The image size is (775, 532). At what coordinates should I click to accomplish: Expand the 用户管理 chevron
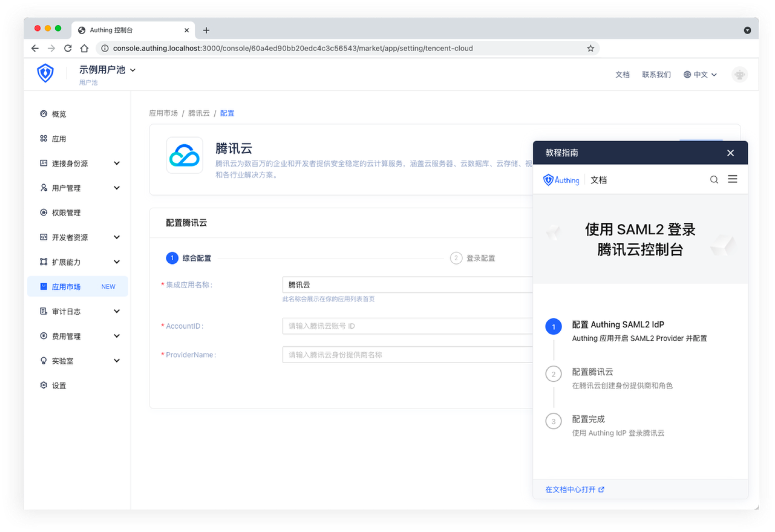pos(117,188)
